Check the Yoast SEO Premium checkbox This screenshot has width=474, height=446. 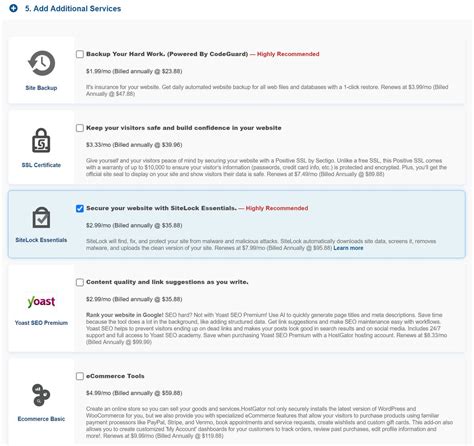[80, 282]
